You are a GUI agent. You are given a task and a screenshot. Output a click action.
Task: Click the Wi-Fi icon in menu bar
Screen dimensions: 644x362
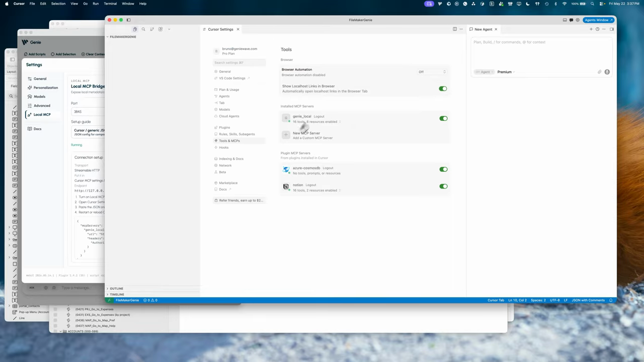pyautogui.click(x=565, y=4)
